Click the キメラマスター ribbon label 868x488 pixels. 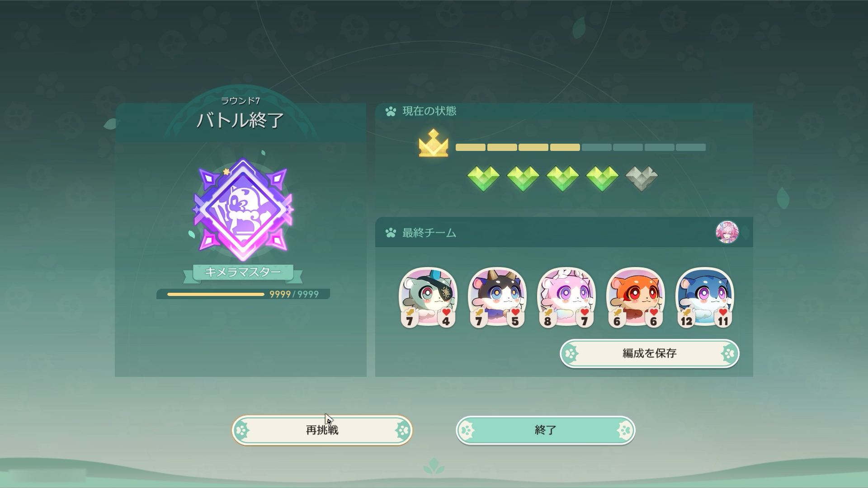243,272
